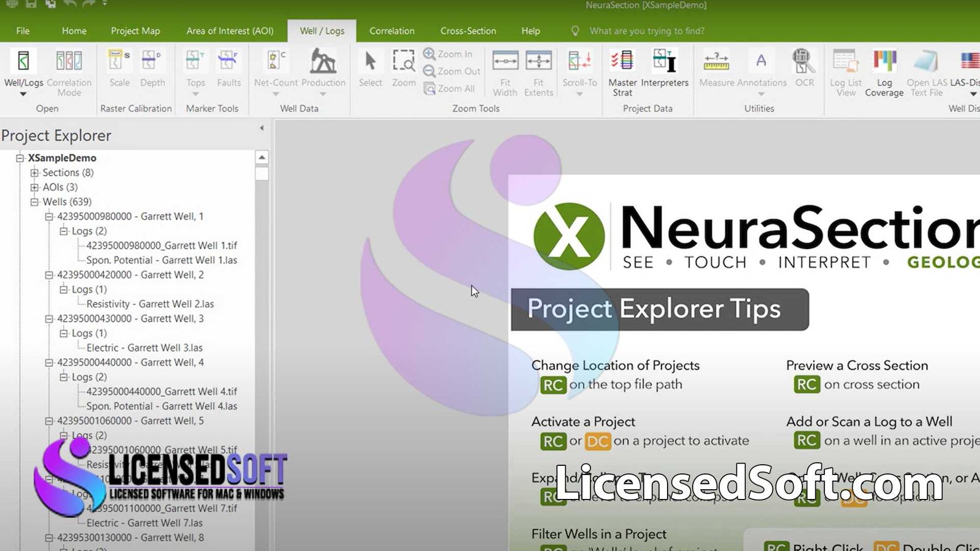Select 42395001060000 - Garrett Well, 5
This screenshot has height=551, width=980.
[x=130, y=421]
